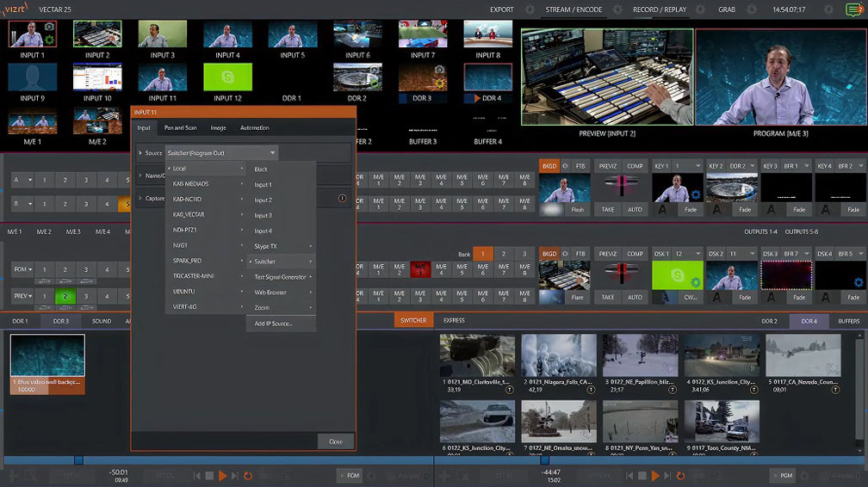Viewport: 868px width, 487px height.
Task: Open settings gear next to EXPORT
Action: (532, 9)
